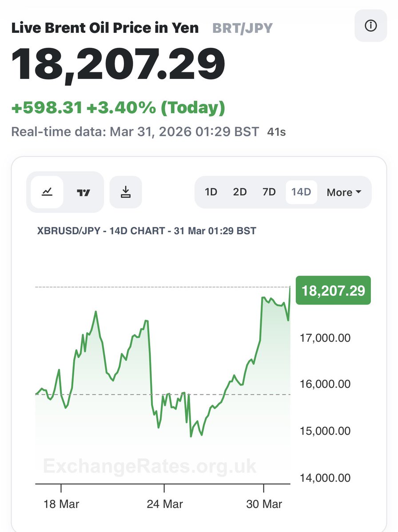This screenshot has height=532, width=398.
Task: Click the green 18,207.29 price label
Action: (333, 291)
